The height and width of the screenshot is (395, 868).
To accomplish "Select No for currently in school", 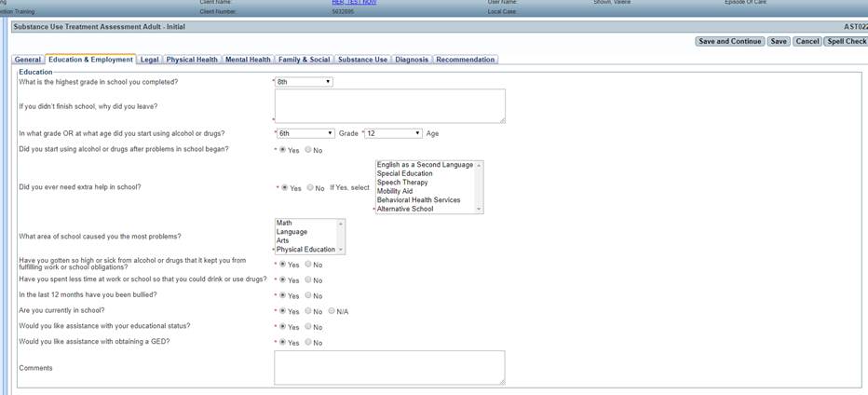I will [x=310, y=311].
